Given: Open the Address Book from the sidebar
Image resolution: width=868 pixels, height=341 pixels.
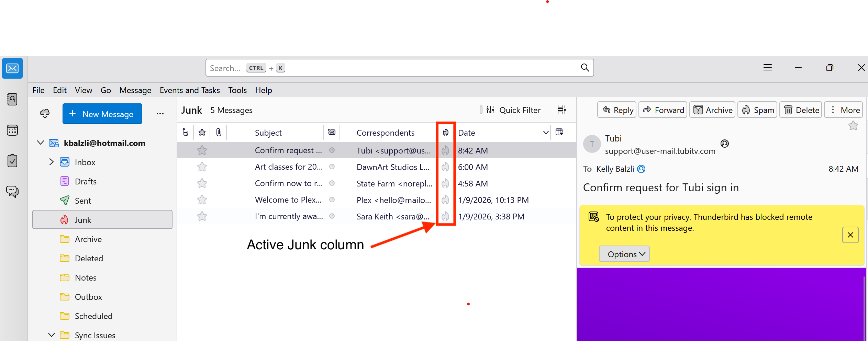Looking at the screenshot, I should point(12,99).
